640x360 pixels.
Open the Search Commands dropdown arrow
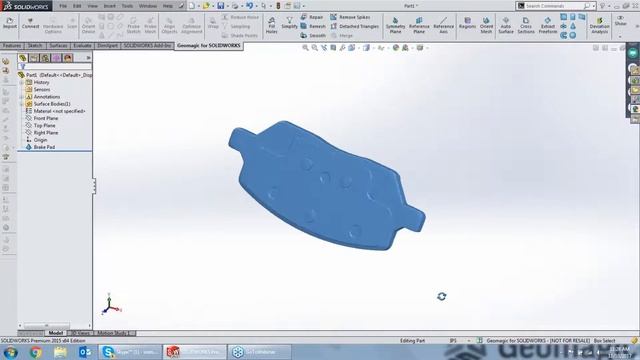pyautogui.click(x=593, y=6)
